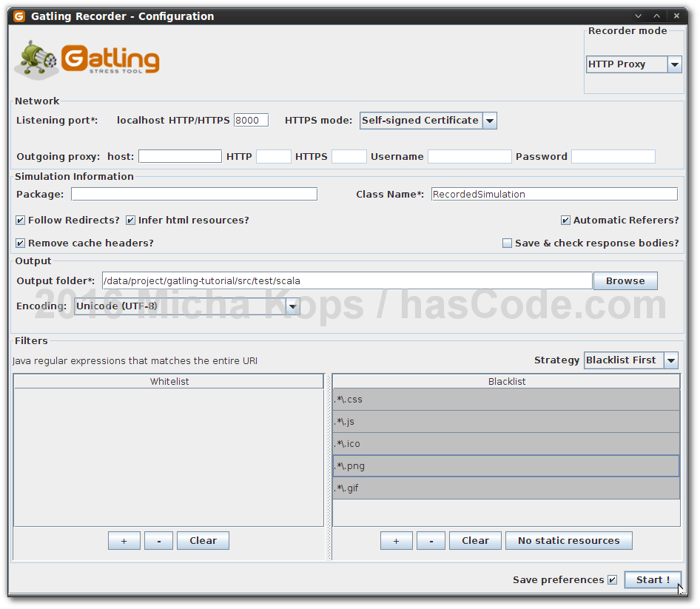700x609 pixels.
Task: Open the HTTPS mode dropdown
Action: 489,120
